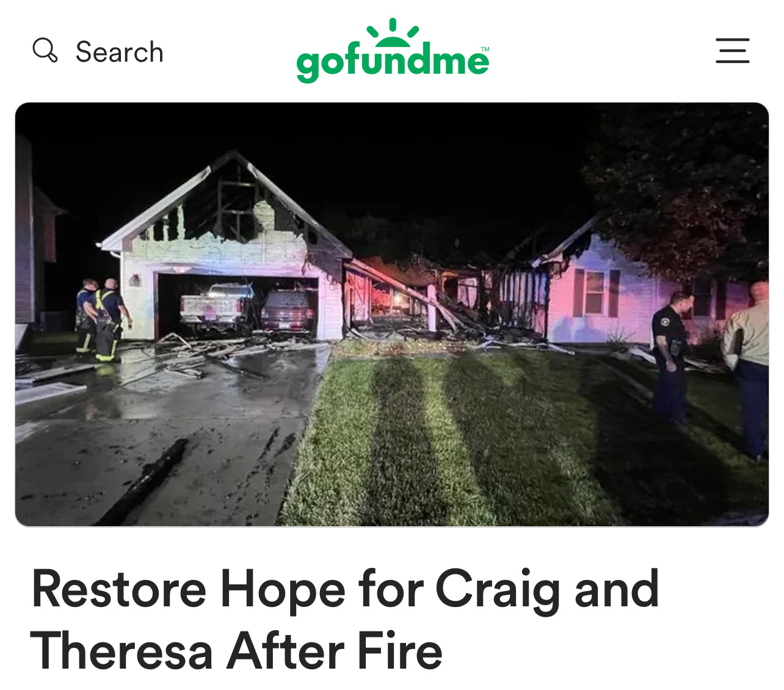The image size is (784, 690).
Task: Click the dark SUV inside the garage
Action: click(288, 311)
